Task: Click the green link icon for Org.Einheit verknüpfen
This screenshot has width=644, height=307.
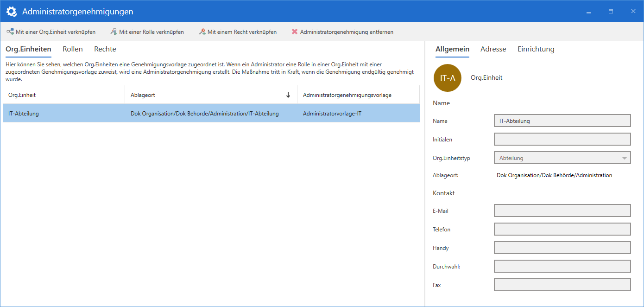Action: click(x=10, y=32)
